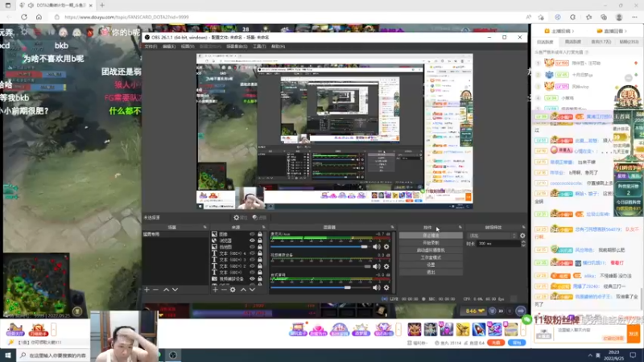Add a new source in Sources panel
The image size is (644, 362).
(x=215, y=290)
